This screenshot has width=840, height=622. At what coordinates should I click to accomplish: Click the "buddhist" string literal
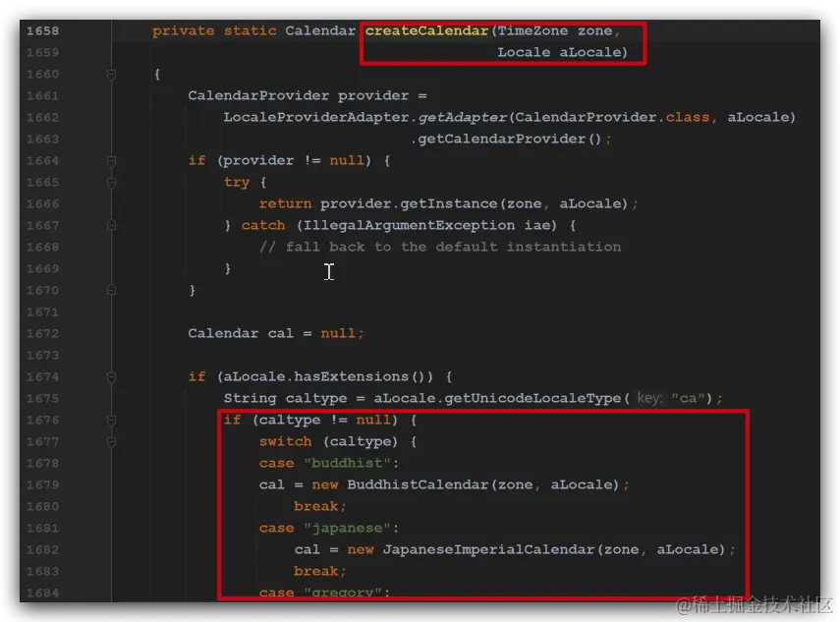[x=348, y=464]
